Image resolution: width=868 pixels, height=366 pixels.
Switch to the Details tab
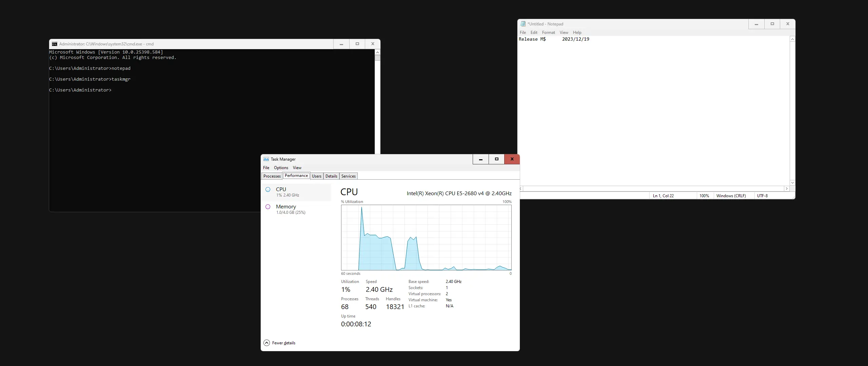pos(331,176)
